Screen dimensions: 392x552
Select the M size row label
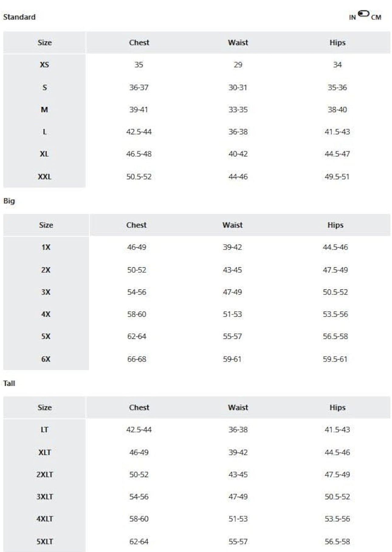click(44, 110)
